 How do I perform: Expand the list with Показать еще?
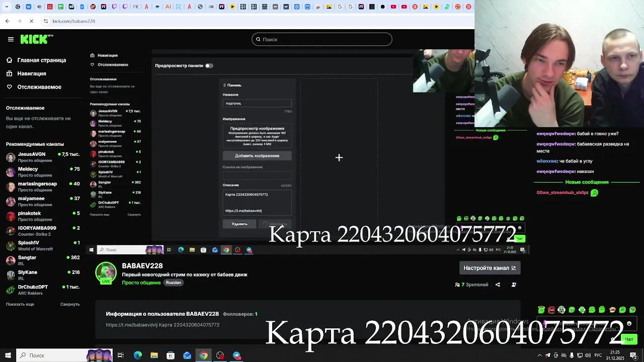[x=20, y=304]
